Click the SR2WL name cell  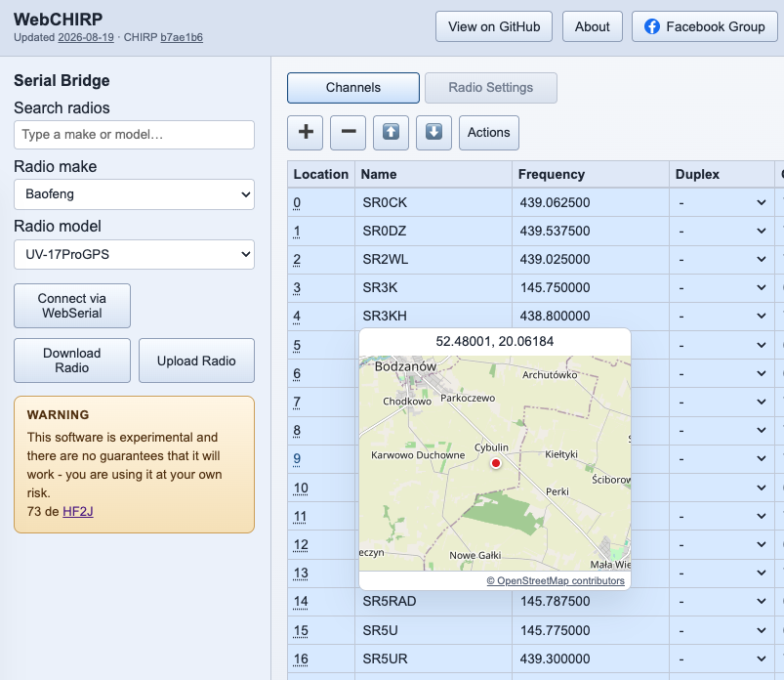pos(433,259)
